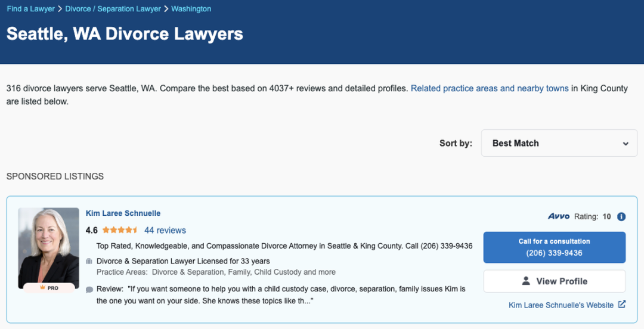Click the external link icon beside website
644x329 pixels.
click(x=622, y=305)
